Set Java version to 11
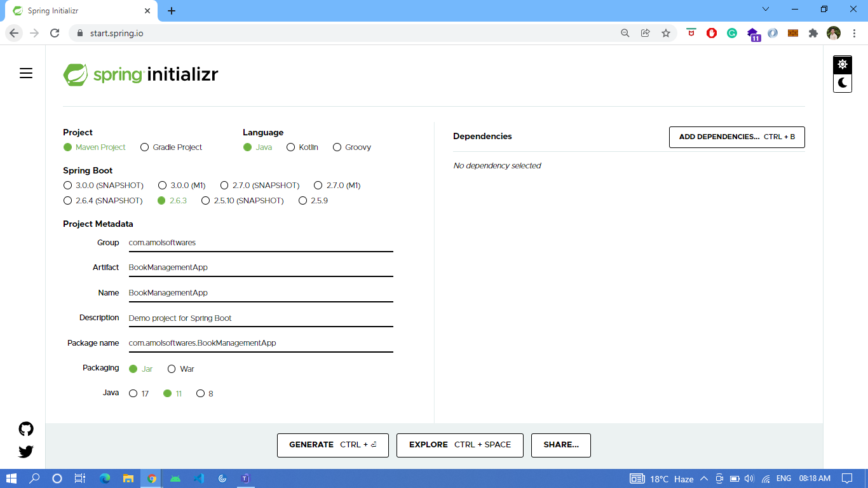The width and height of the screenshot is (868, 488). pos(172,394)
